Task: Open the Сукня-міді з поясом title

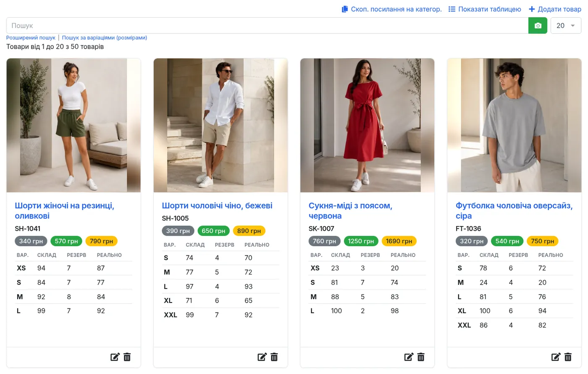Action: click(x=350, y=211)
